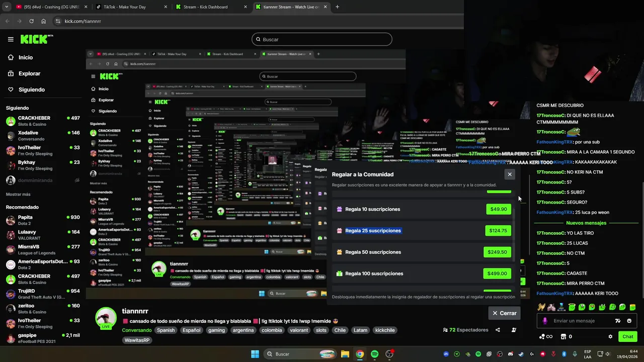Viewport: 644px width, 362px height.
Task: Click the share icon next to 72 Espectadores
Action: click(x=498, y=330)
